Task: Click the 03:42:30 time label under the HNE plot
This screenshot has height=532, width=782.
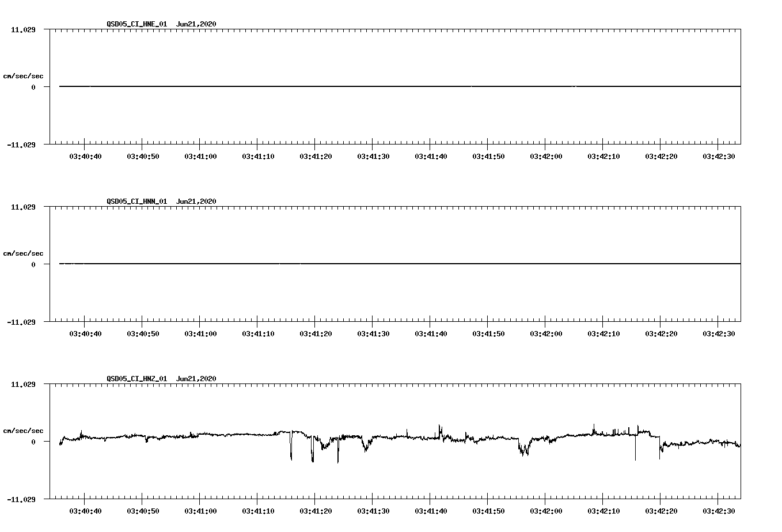Action: click(719, 157)
